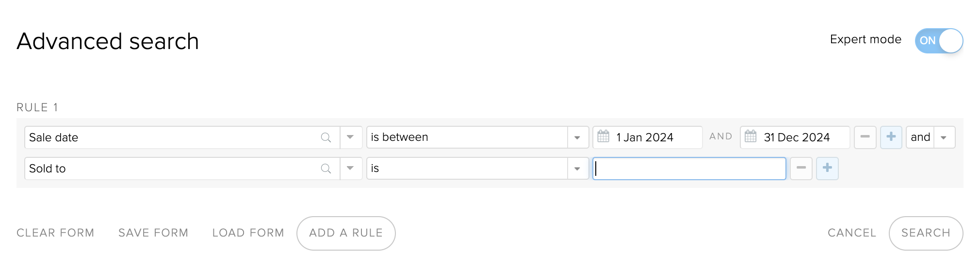This screenshot has height=272, width=980.
Task: Run the Search button
Action: point(926,233)
